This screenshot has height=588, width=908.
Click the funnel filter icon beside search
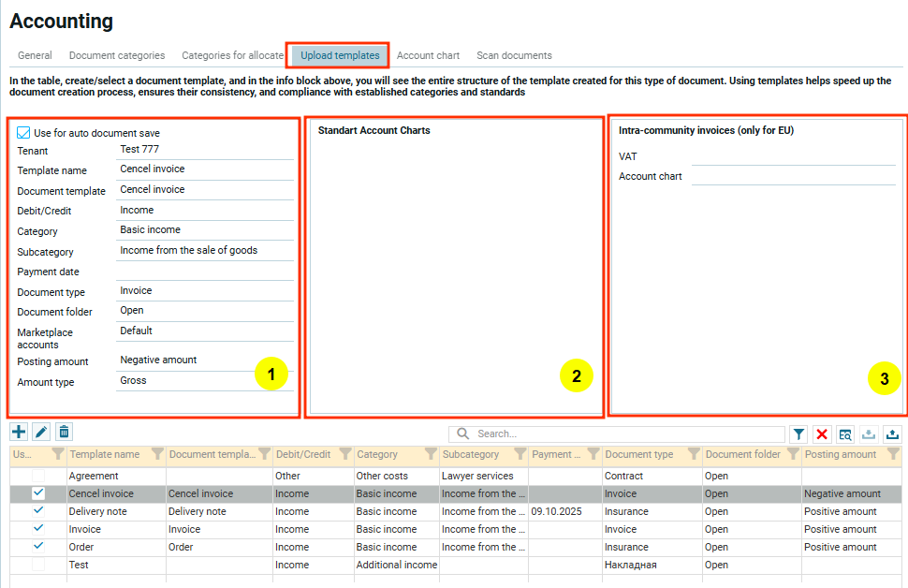(798, 434)
